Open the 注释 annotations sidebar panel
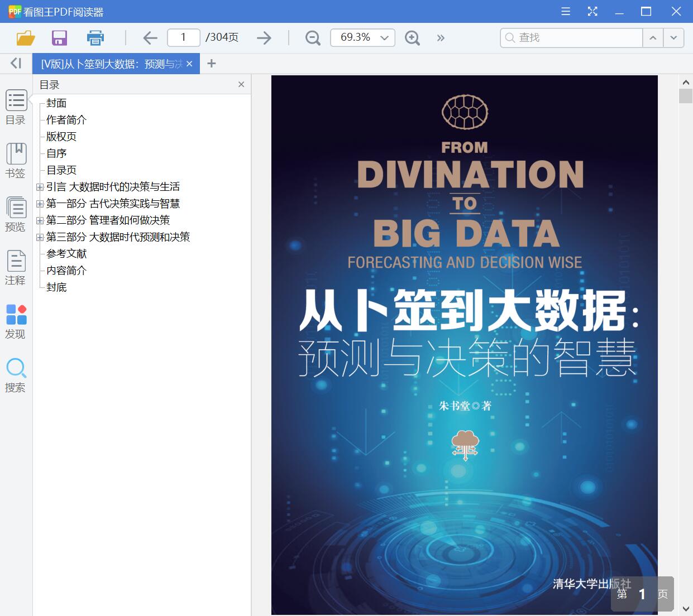Screen dimensions: 693x616 pos(16,268)
